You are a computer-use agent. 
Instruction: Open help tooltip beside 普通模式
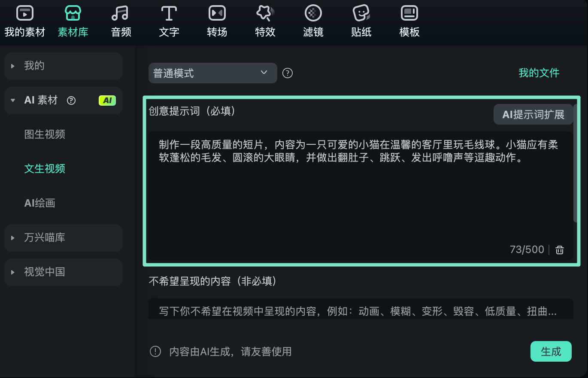(x=287, y=73)
